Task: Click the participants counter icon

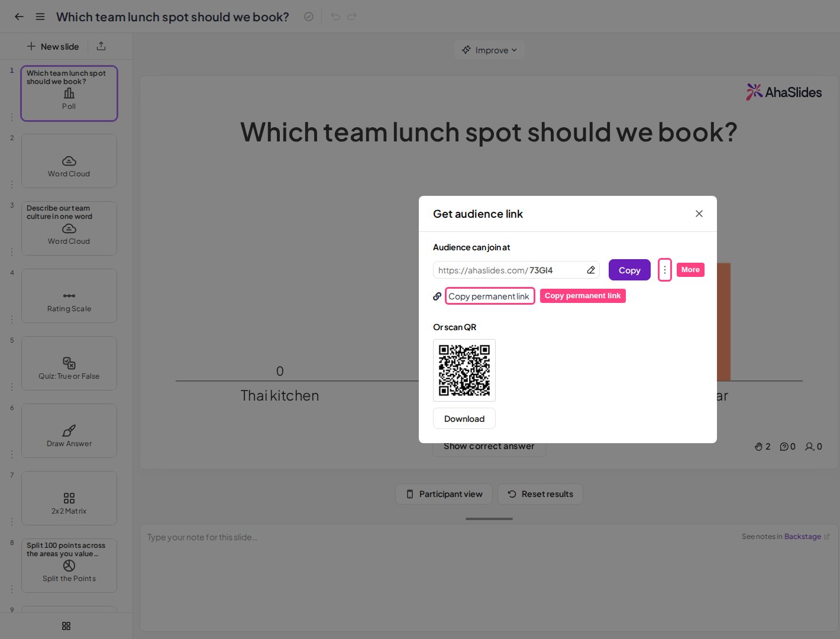Action: click(813, 447)
